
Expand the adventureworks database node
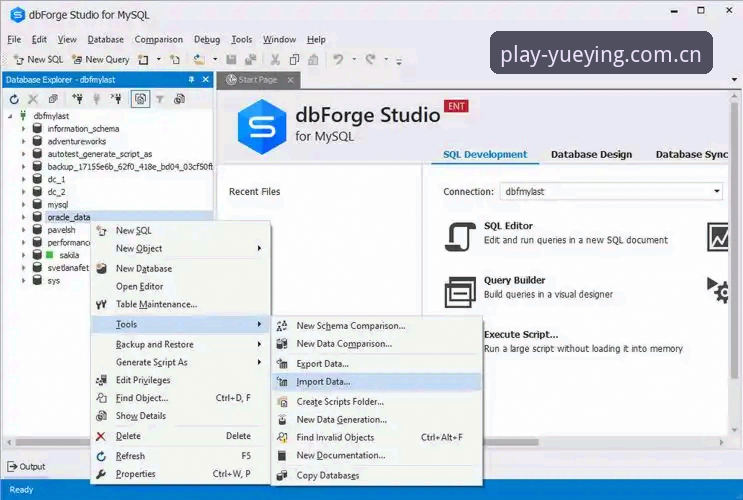(23, 141)
